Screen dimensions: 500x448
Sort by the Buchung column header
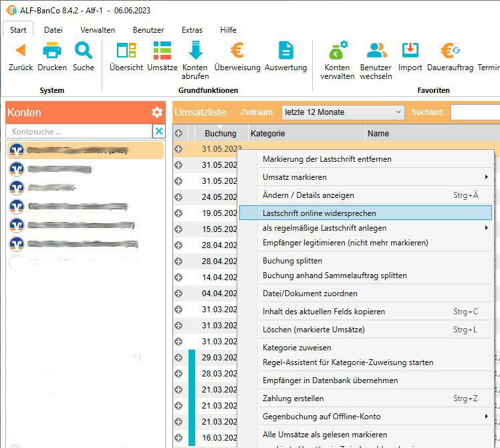point(220,134)
